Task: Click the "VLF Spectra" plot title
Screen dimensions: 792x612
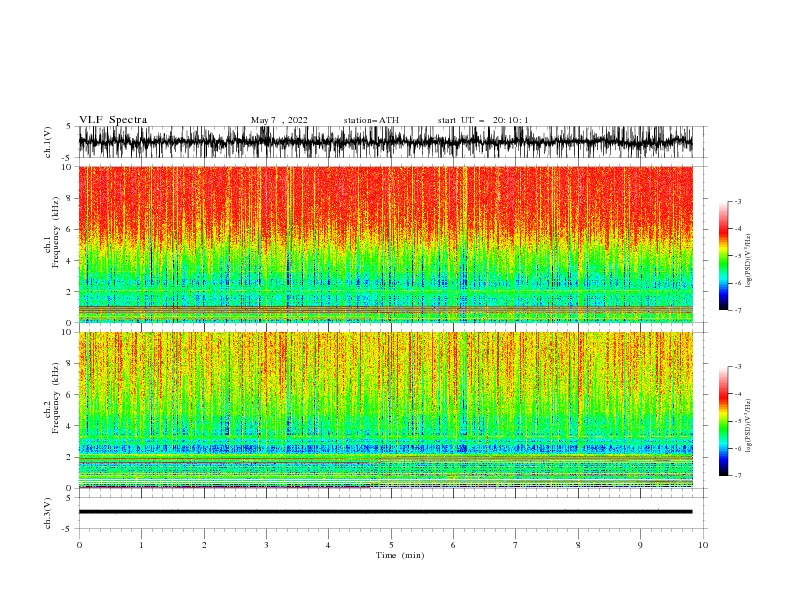Action: (113, 120)
